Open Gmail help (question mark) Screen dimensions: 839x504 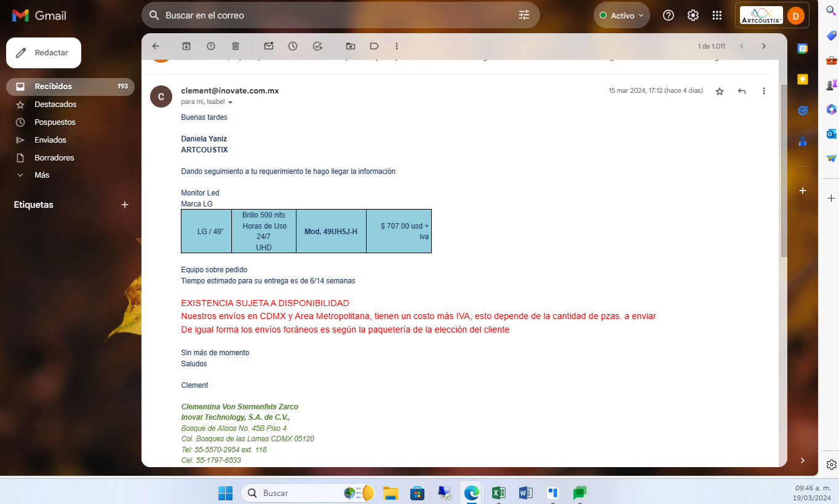coord(669,15)
